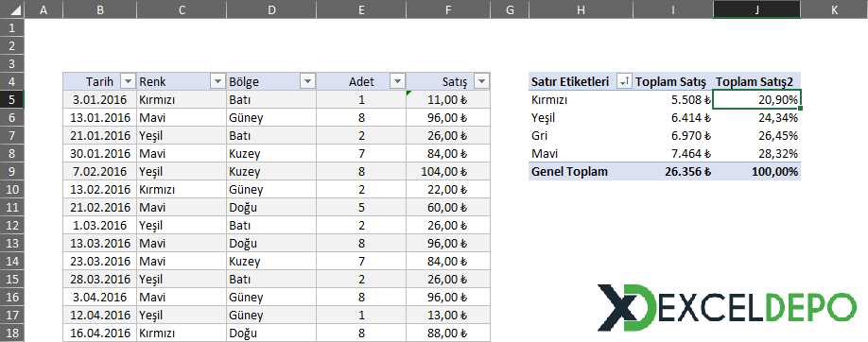Select row header 12
This screenshot has height=342, width=868.
click(x=12, y=225)
